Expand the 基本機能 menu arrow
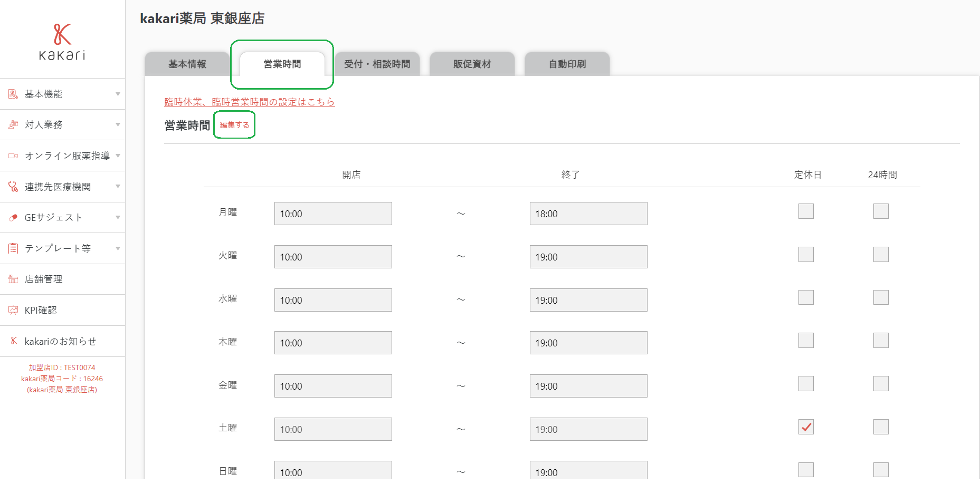This screenshot has height=484, width=980. tap(118, 94)
